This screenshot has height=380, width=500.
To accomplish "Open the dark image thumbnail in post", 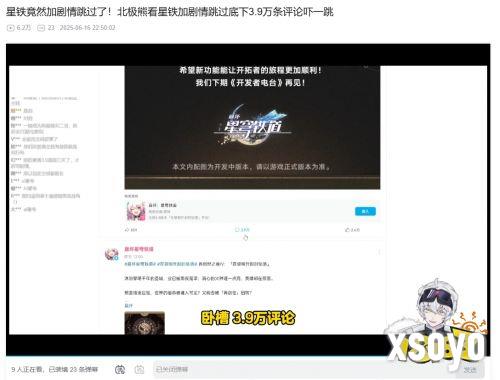I will [x=145, y=323].
